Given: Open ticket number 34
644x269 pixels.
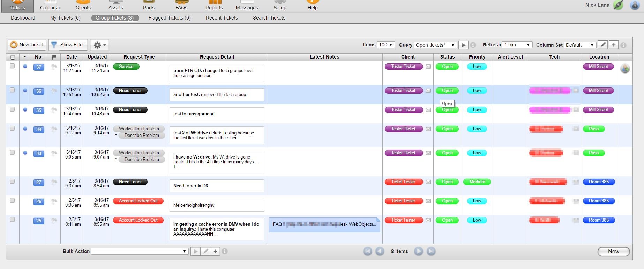Looking at the screenshot, I should click(39, 129).
